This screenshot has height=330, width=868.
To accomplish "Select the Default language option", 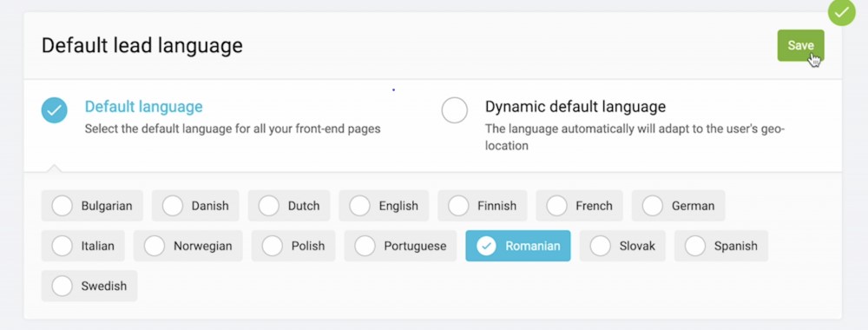I will [54, 110].
